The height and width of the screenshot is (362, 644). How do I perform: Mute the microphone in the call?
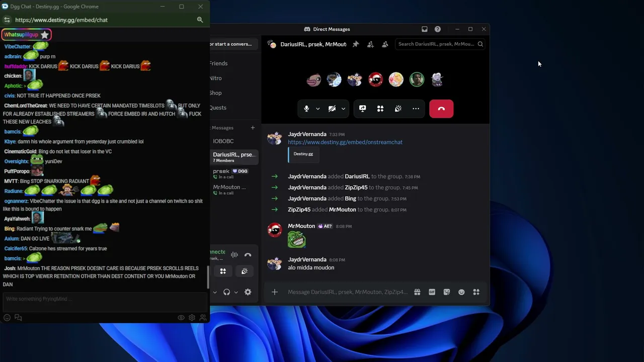(x=306, y=109)
